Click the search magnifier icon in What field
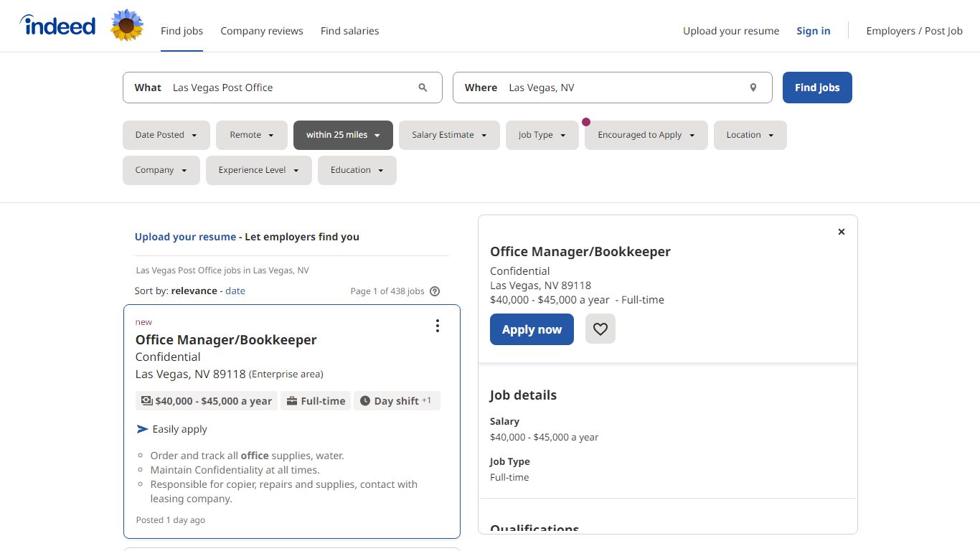 pyautogui.click(x=423, y=88)
